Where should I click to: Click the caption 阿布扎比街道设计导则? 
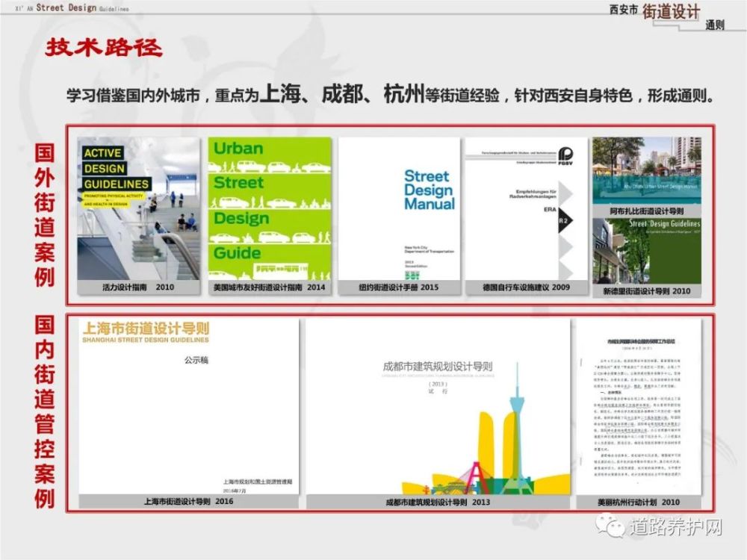(x=646, y=211)
